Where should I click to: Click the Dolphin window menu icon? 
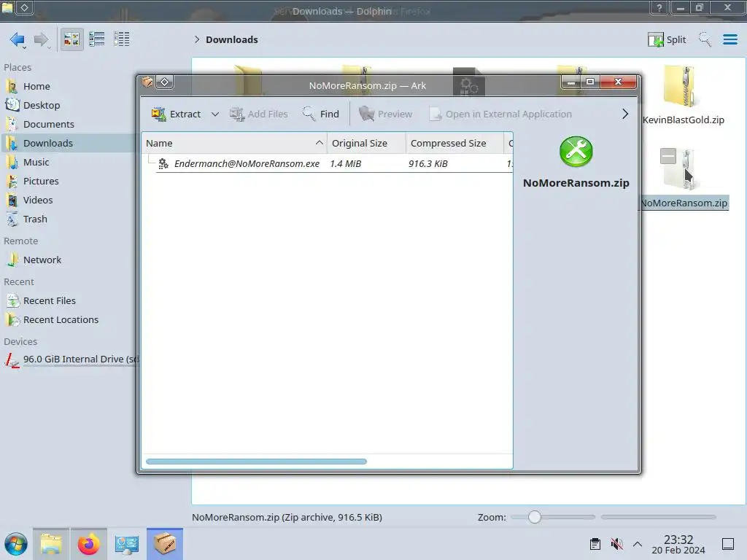click(7, 7)
